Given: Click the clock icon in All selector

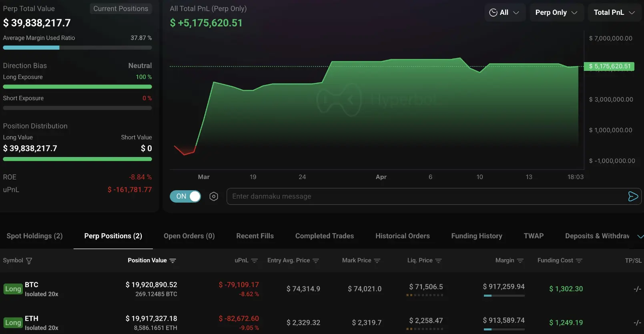Looking at the screenshot, I should coord(493,12).
